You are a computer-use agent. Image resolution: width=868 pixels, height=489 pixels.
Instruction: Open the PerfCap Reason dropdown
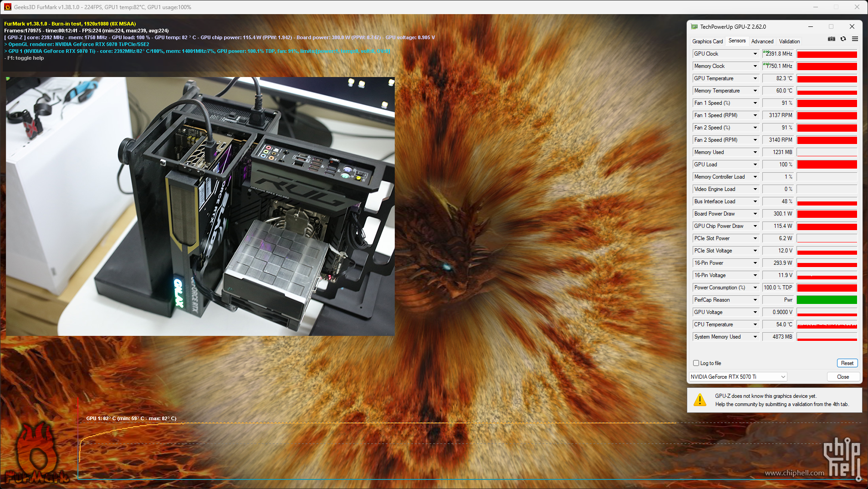(x=755, y=300)
